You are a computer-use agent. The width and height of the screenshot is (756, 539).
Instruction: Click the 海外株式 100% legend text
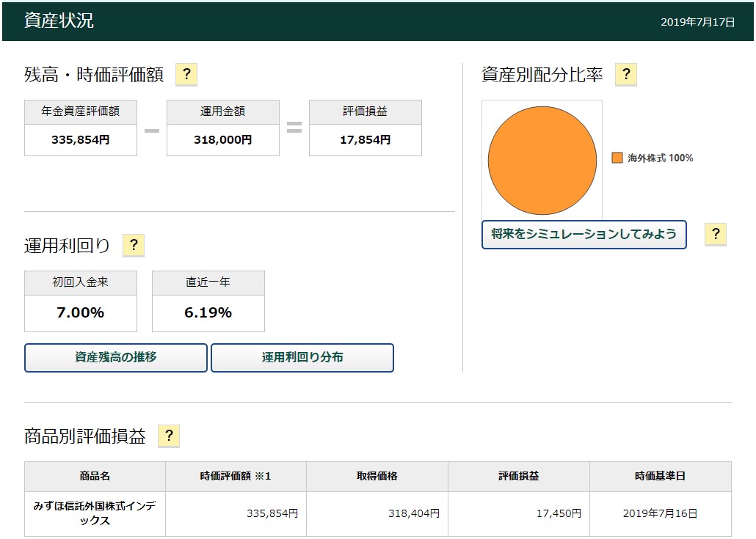(661, 158)
